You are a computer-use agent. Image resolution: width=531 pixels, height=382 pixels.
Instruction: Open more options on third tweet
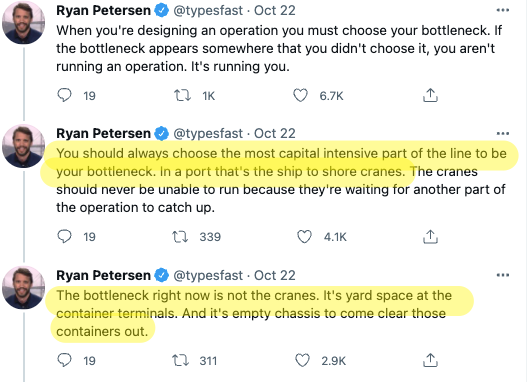point(503,275)
